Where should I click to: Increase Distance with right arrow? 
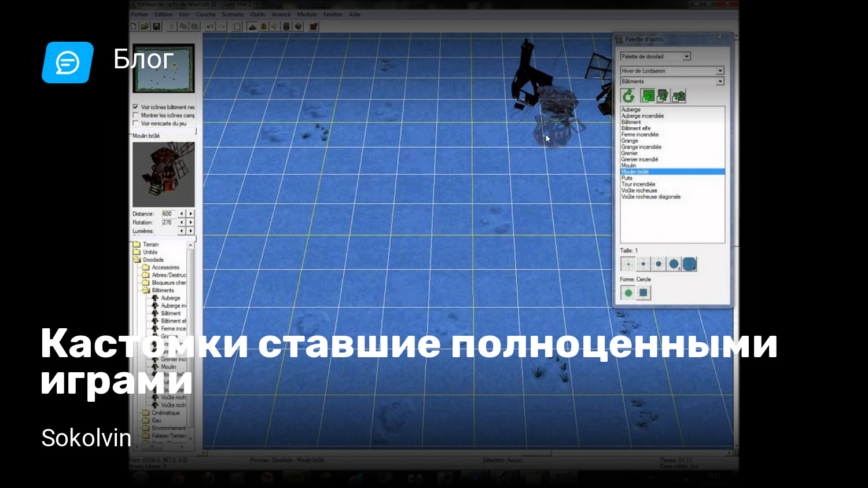[x=190, y=214]
